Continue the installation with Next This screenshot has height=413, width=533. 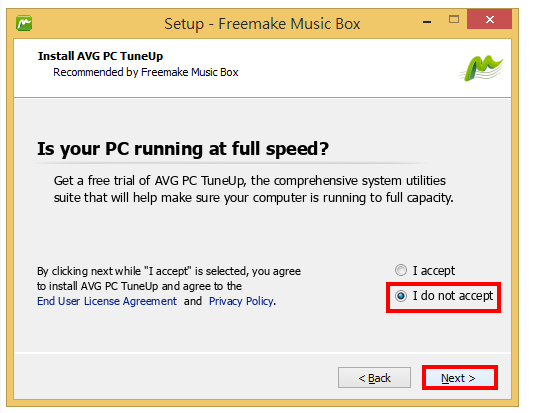coord(460,378)
